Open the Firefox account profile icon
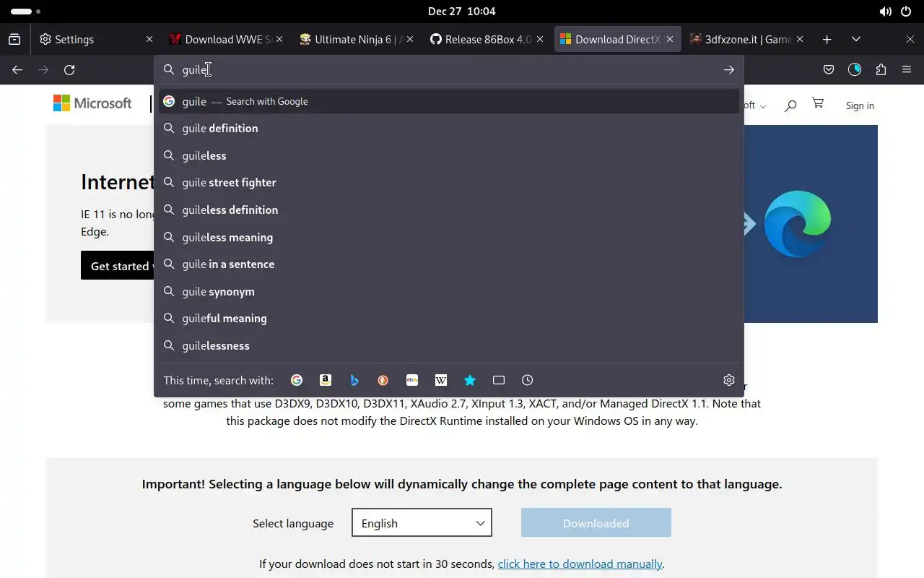This screenshot has width=924, height=578. [x=855, y=69]
